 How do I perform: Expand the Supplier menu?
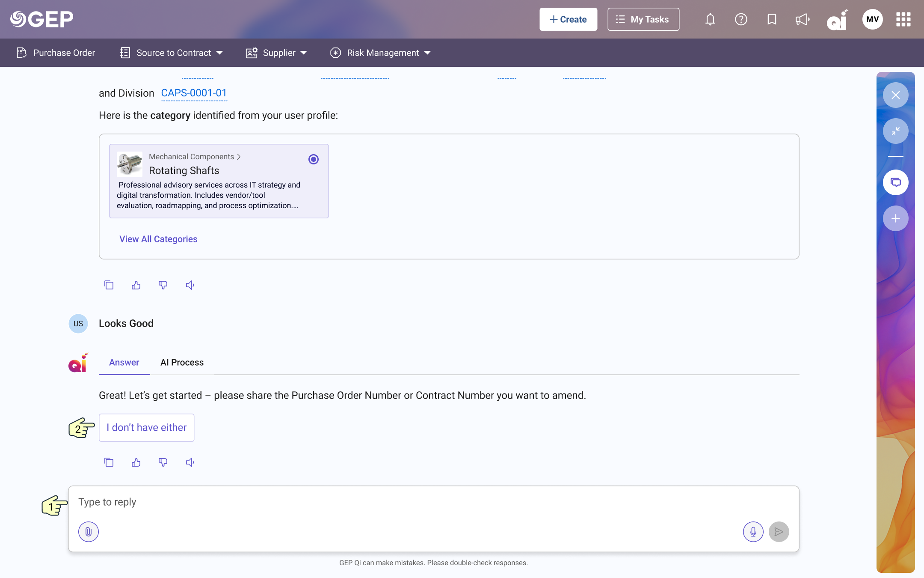click(x=276, y=53)
